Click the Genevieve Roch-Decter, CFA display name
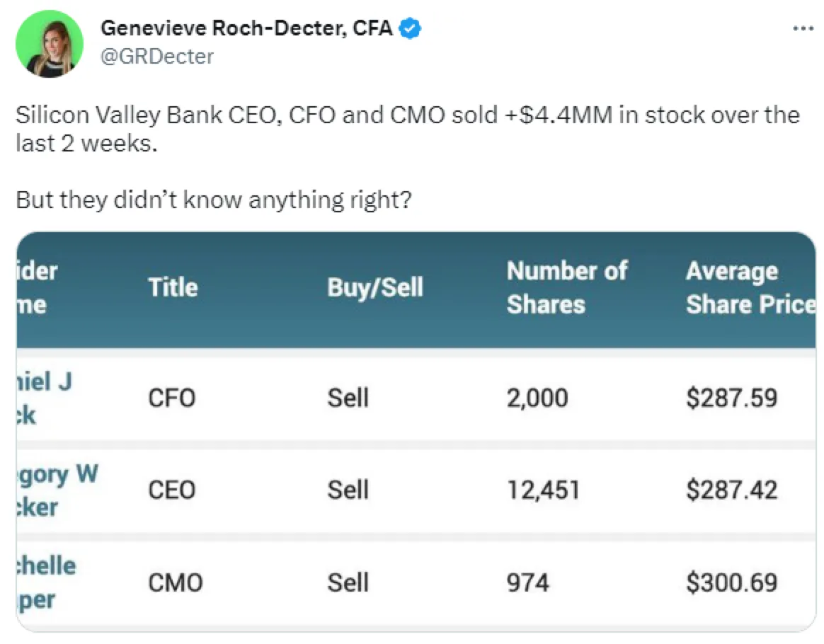Image resolution: width=824 pixels, height=644 pixels. coord(246,29)
